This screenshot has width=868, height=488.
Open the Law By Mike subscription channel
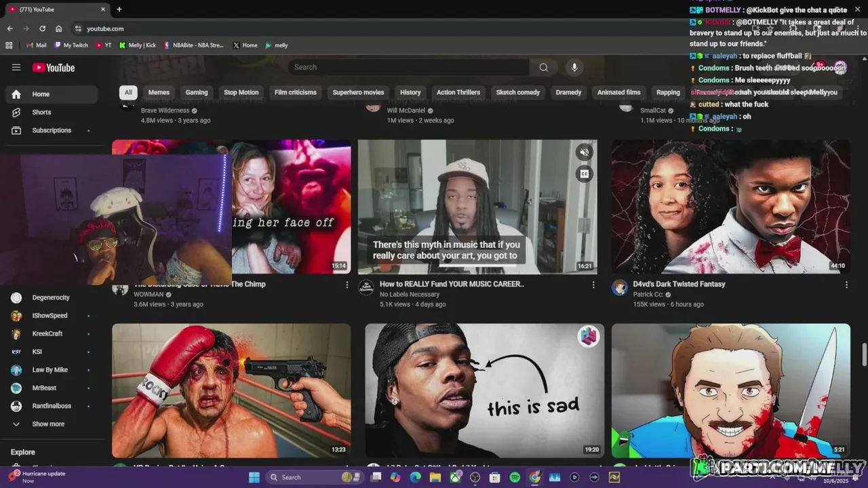click(52, 370)
